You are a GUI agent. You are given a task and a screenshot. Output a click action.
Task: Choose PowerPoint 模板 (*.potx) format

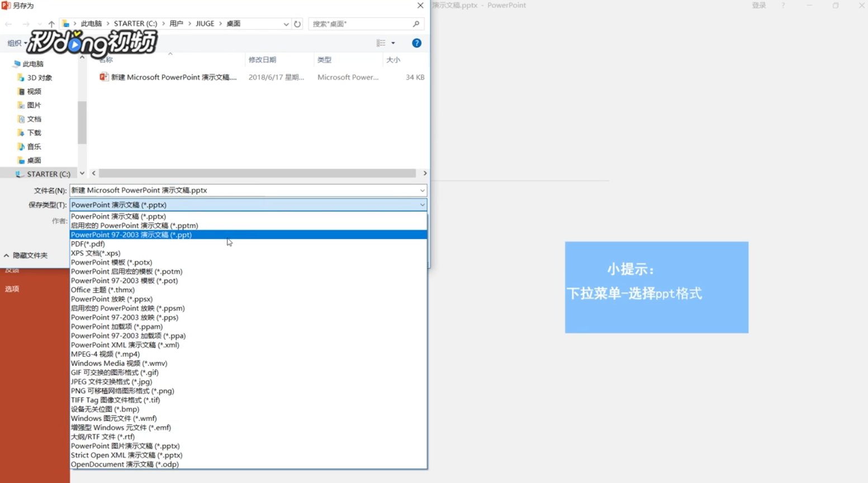click(248, 262)
